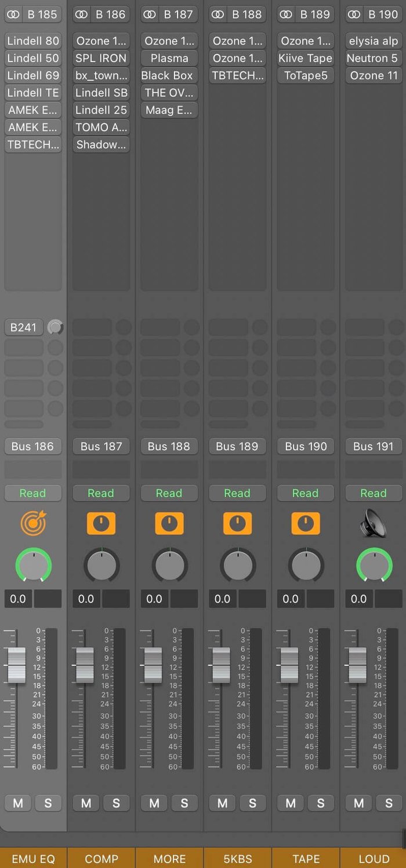Viewport: 406px width, 868px height.
Task: Select the LOUD channel name
Action: pos(374,859)
